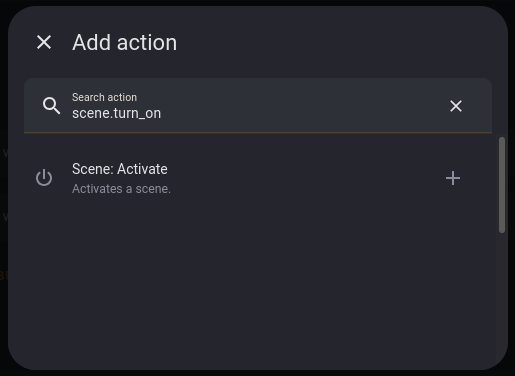Viewport: 515px width, 376px height.
Task: Add Scene: Activate with the plus icon
Action: 453,178
